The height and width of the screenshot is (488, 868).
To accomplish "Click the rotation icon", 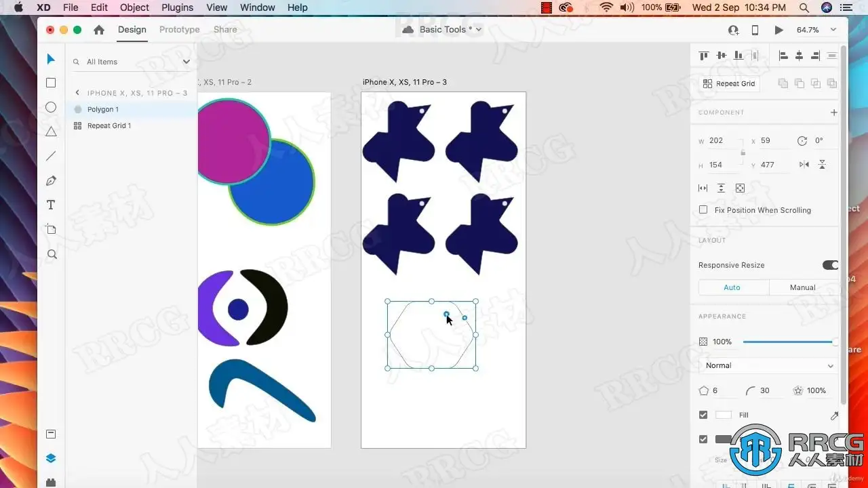I will coord(802,141).
